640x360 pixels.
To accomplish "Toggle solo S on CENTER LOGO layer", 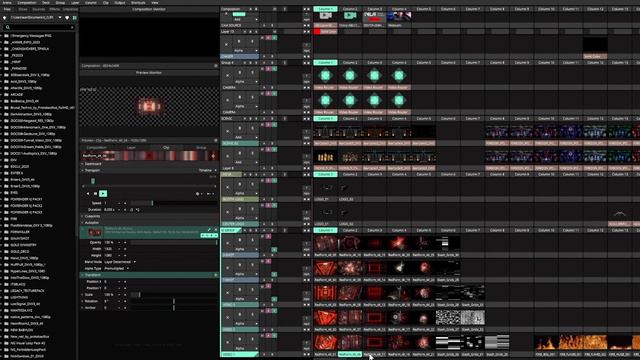I will tap(252, 210).
